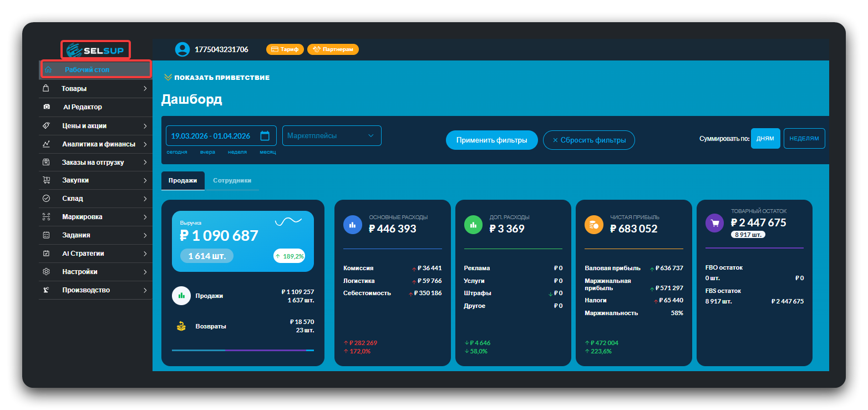Click the SelSup logo
The image size is (868, 410).
click(95, 50)
